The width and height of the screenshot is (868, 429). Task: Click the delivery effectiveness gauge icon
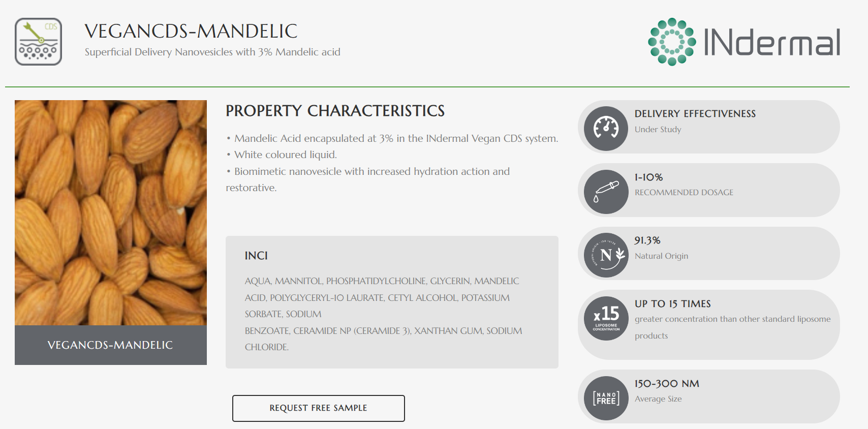(606, 128)
